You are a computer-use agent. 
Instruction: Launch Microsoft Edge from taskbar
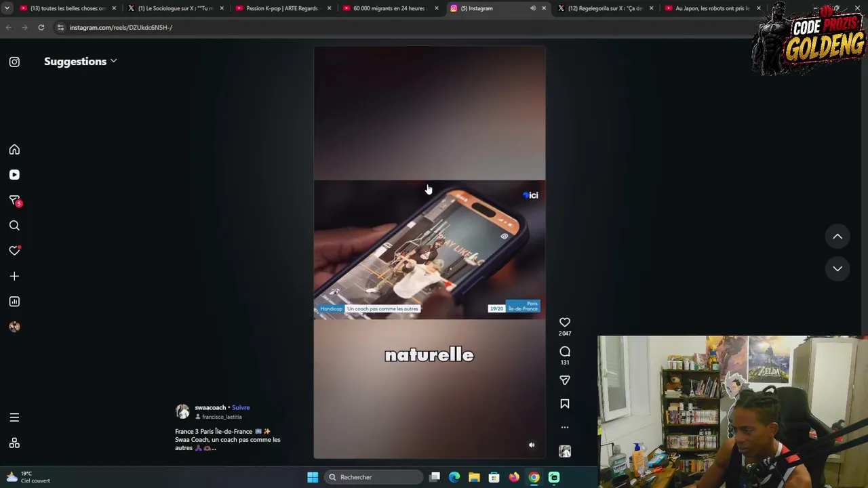tap(454, 477)
